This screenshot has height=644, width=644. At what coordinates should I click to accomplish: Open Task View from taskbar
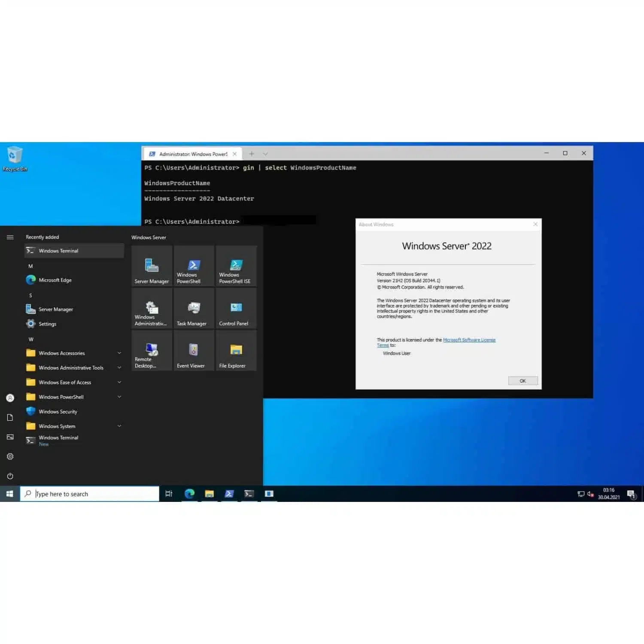[x=169, y=494]
